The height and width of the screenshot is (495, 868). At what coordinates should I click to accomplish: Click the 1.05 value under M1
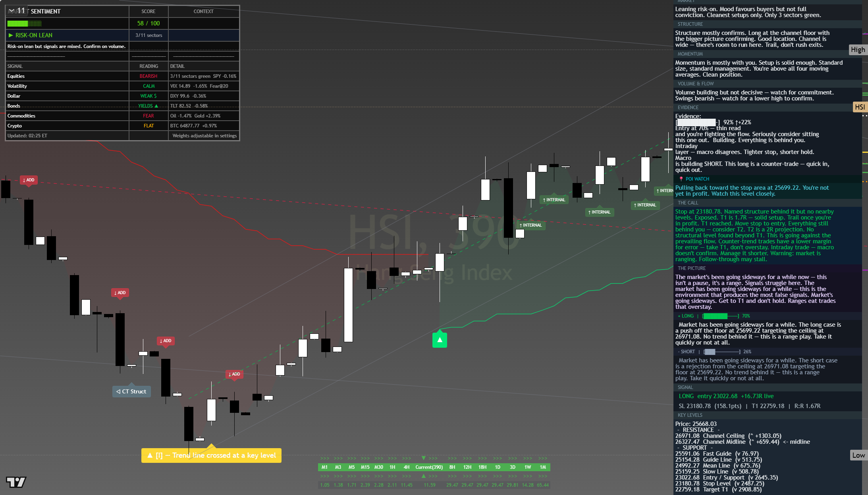(324, 485)
